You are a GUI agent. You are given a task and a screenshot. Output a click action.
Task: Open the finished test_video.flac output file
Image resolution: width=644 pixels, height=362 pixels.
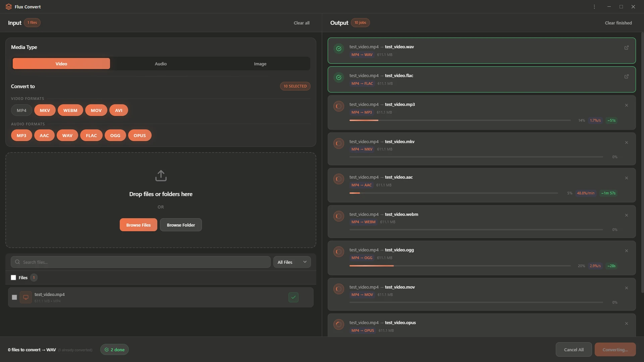point(626,76)
